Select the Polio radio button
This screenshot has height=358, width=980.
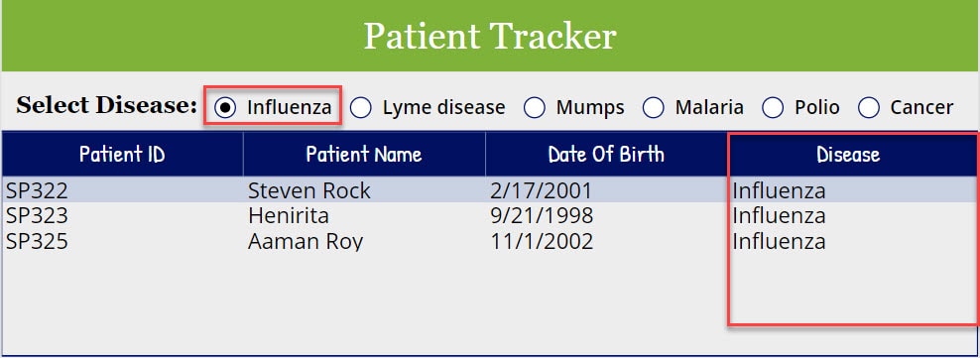point(773,107)
